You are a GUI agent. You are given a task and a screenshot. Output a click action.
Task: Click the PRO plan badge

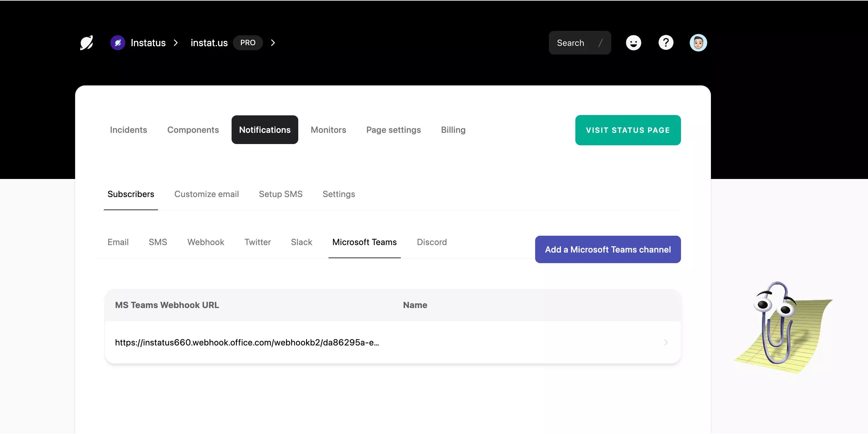(248, 43)
